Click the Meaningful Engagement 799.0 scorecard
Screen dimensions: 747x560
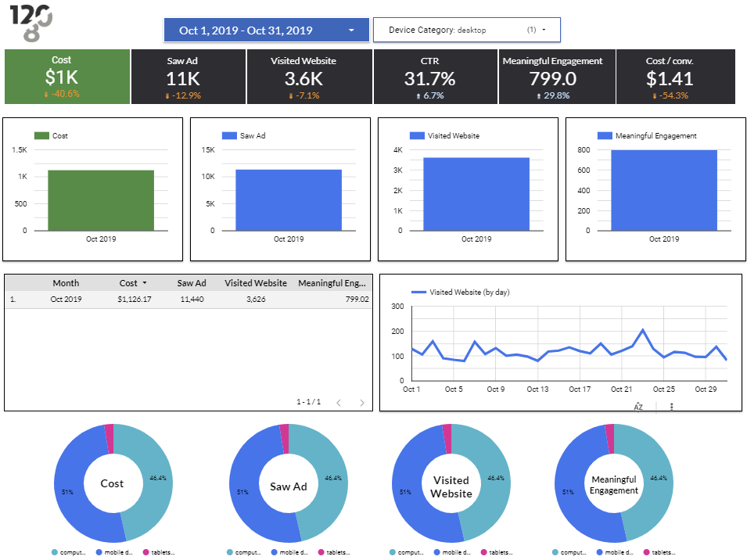tap(557, 77)
